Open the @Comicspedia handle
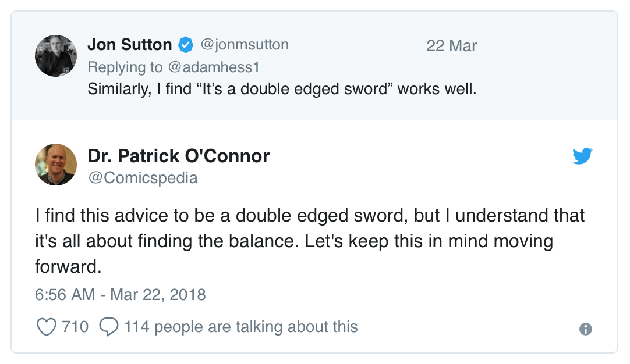Viewport: 630px width, 364px height. 143,178
